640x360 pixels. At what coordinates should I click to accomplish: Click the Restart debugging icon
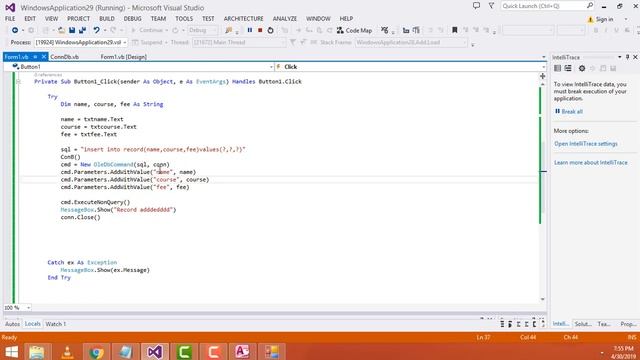(270, 30)
